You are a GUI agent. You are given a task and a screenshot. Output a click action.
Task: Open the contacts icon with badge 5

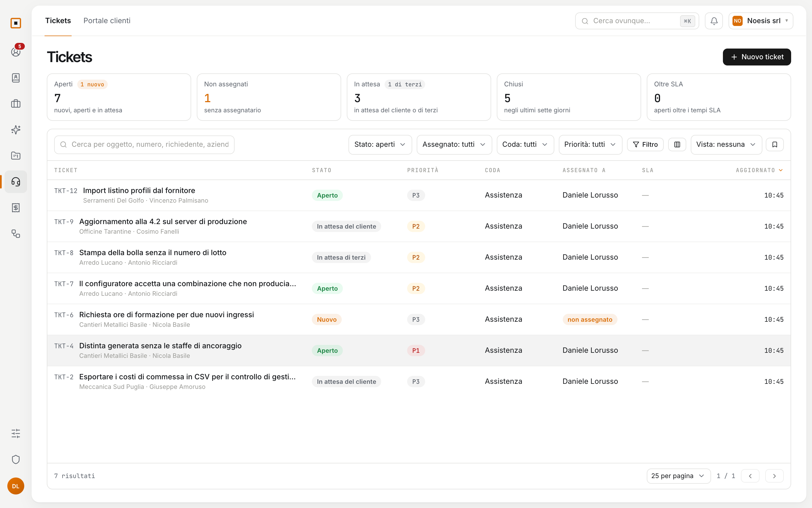click(16, 52)
